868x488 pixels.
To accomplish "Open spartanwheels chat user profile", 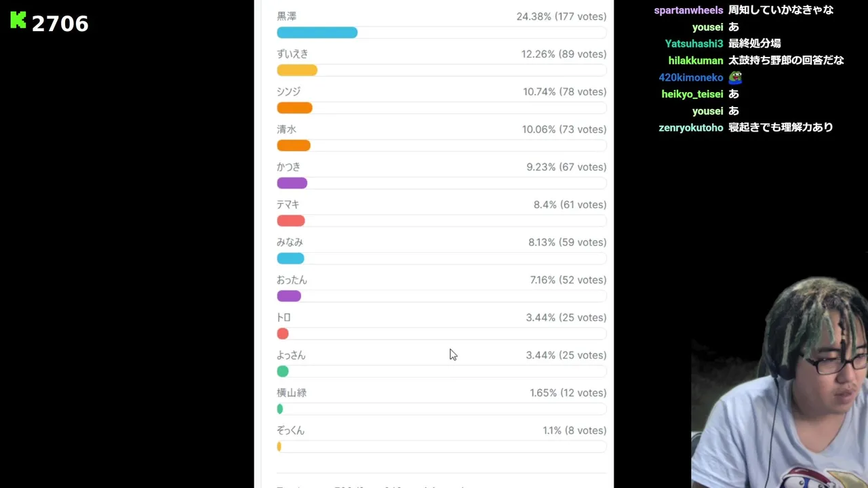I will (688, 10).
